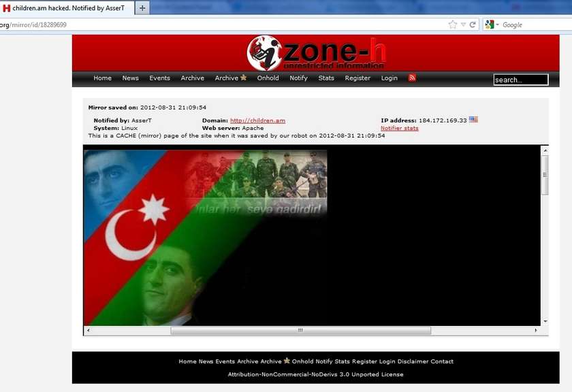
Task: Click the Disclaimer link in the footer
Action: click(412, 361)
